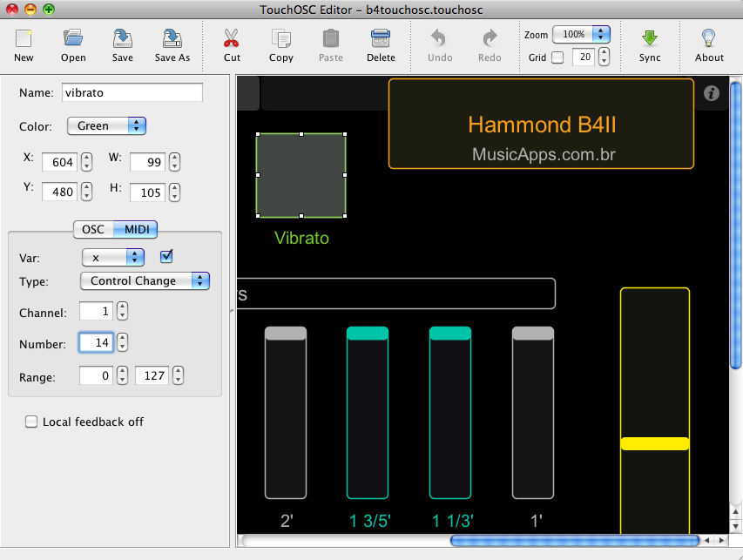Open the Type dropdown showing Control Change
The image size is (743, 560).
point(145,281)
